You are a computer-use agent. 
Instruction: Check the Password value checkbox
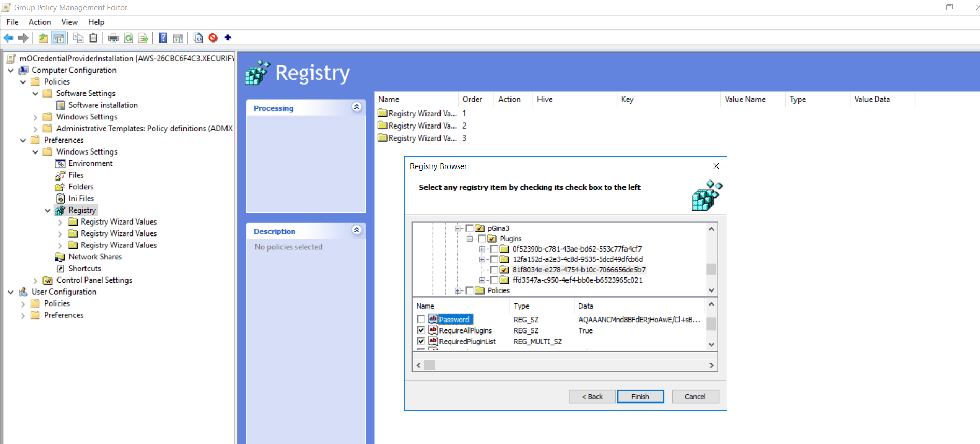click(x=421, y=319)
